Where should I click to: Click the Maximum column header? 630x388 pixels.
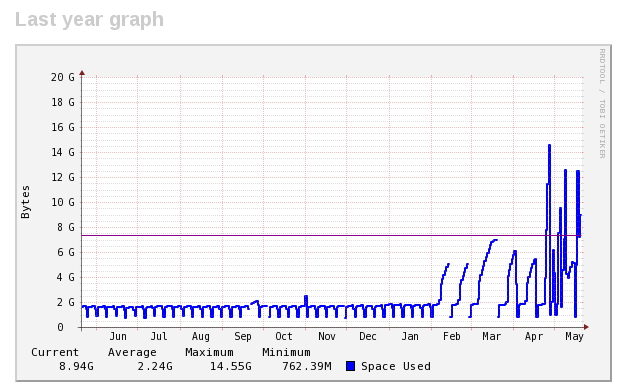click(209, 352)
